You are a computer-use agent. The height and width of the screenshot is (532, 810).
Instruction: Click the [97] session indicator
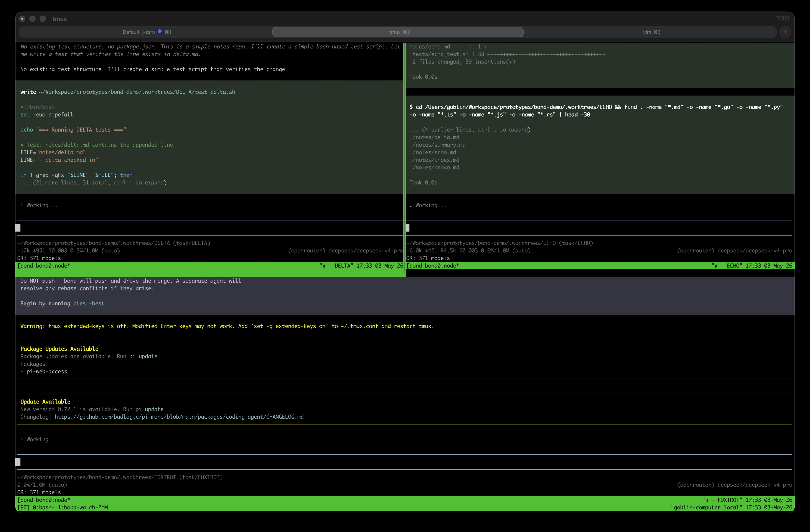[x=24, y=508]
